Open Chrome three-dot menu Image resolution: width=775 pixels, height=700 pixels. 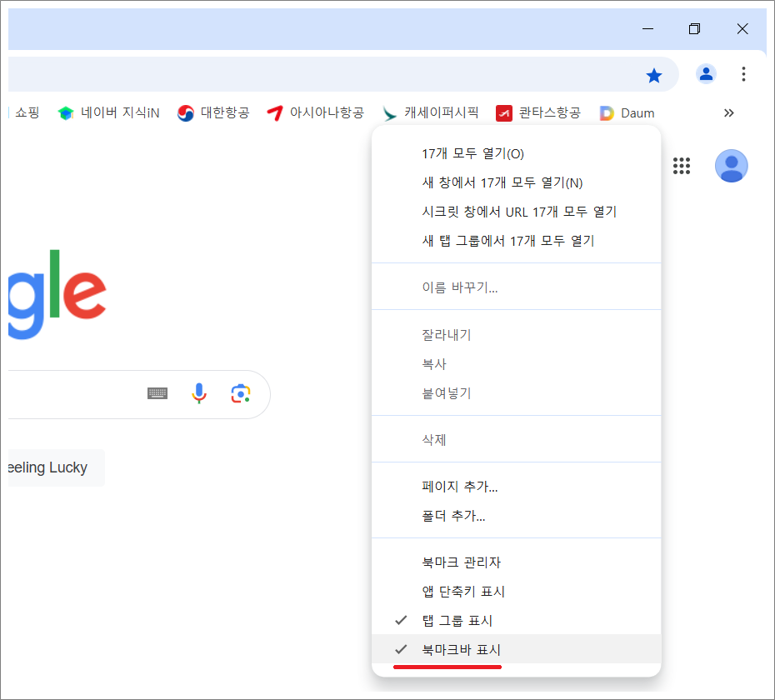[743, 74]
